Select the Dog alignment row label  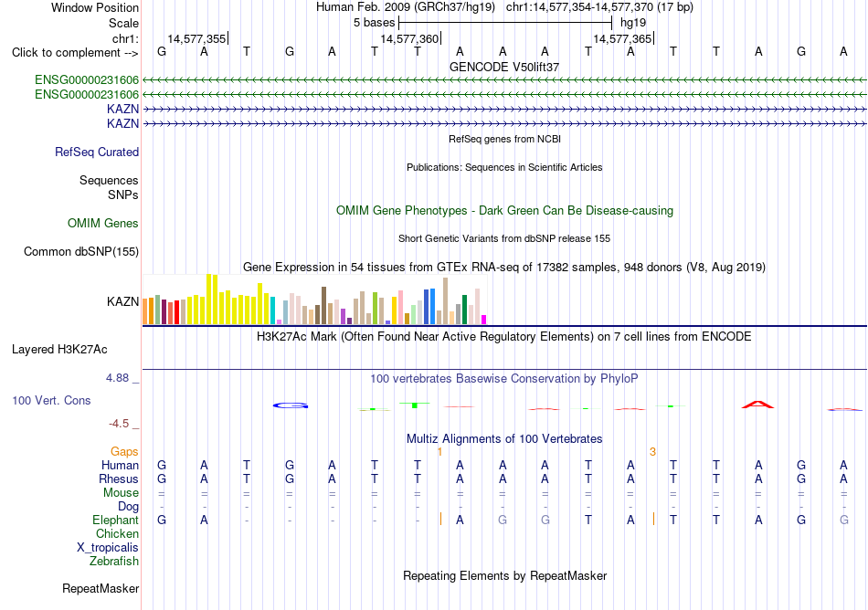(x=129, y=507)
